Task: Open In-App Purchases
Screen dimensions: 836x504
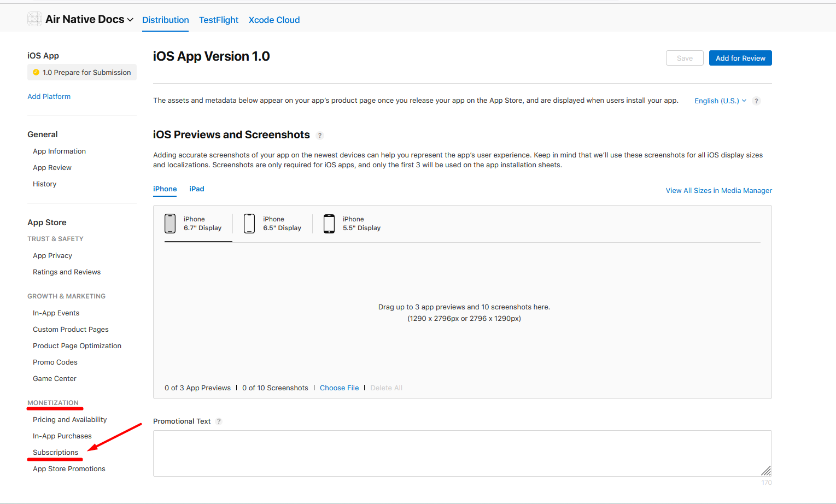Action: pyautogui.click(x=62, y=436)
